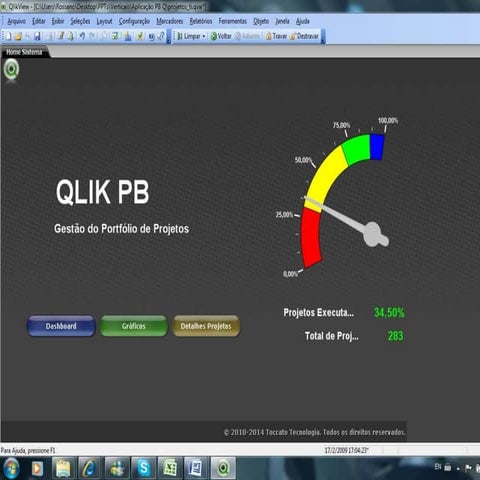
Task: Click the Detalhes Projetos button
Action: click(x=206, y=326)
